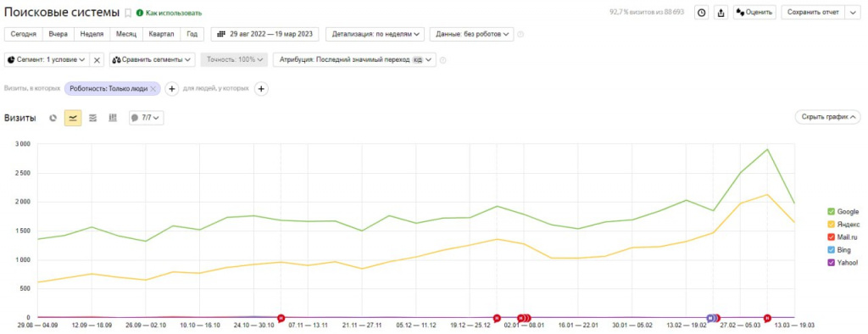Image resolution: width=868 pixels, height=334 pixels.
Task: Bookmark the Поисковые системы report
Action: pyautogui.click(x=128, y=12)
